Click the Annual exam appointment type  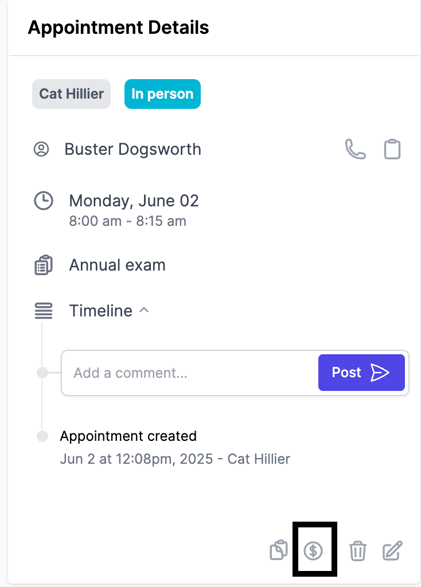point(117,265)
